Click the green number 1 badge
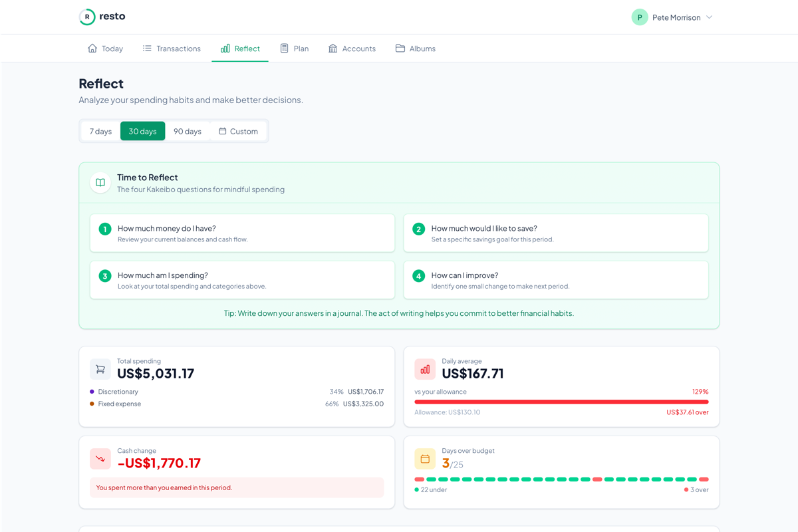The image size is (798, 532). click(105, 229)
